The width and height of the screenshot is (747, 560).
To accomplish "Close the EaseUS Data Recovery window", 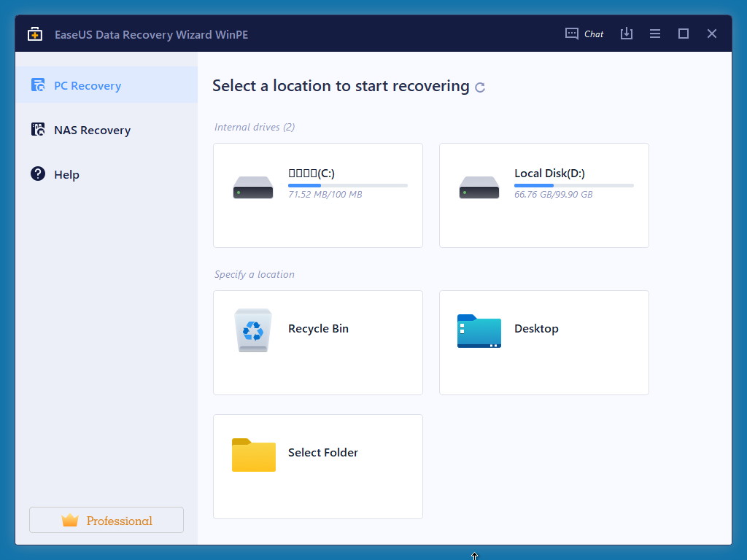I will (x=712, y=34).
